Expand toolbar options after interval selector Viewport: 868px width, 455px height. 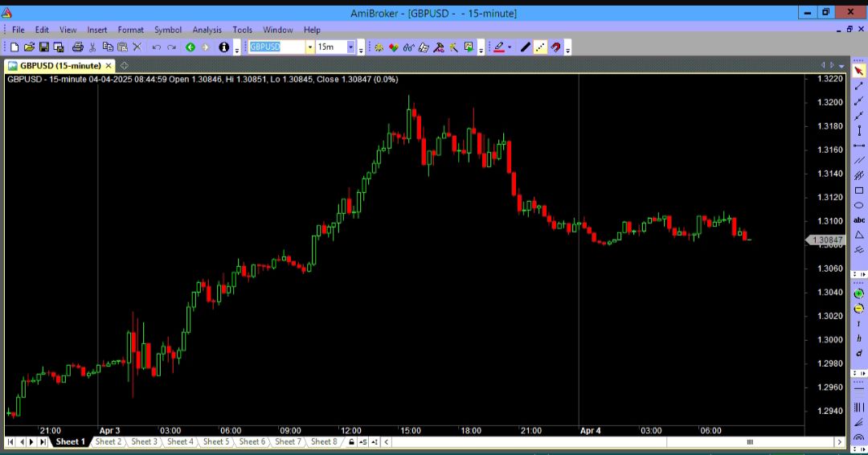click(x=361, y=49)
